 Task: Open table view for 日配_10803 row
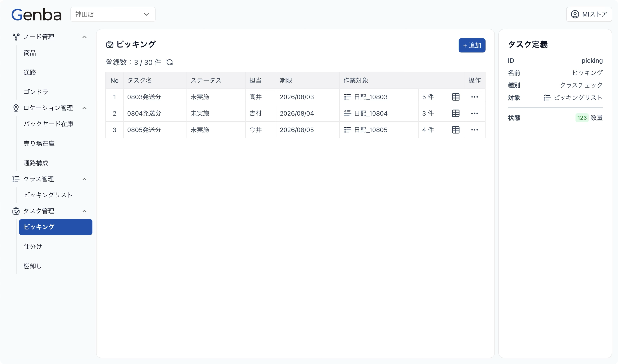[x=456, y=97]
